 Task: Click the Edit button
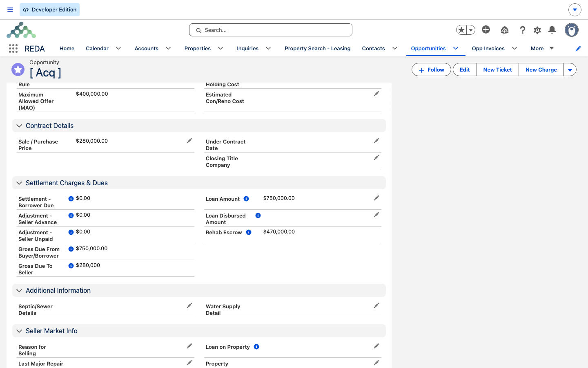tap(465, 70)
